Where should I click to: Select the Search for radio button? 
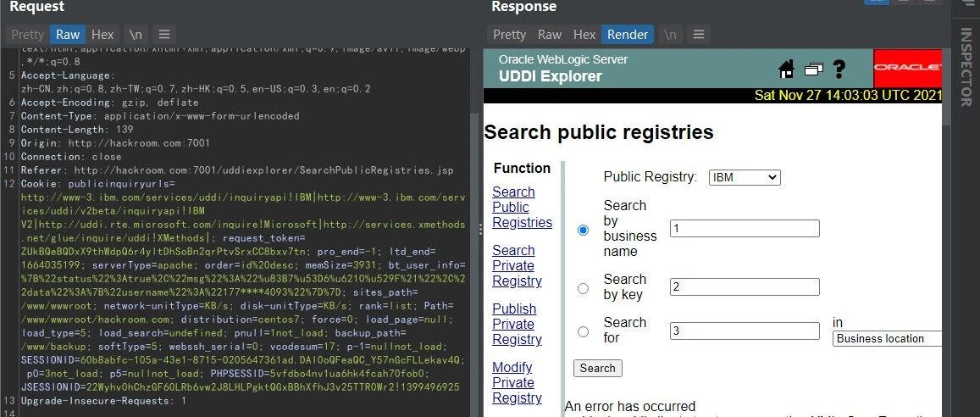[x=583, y=332]
